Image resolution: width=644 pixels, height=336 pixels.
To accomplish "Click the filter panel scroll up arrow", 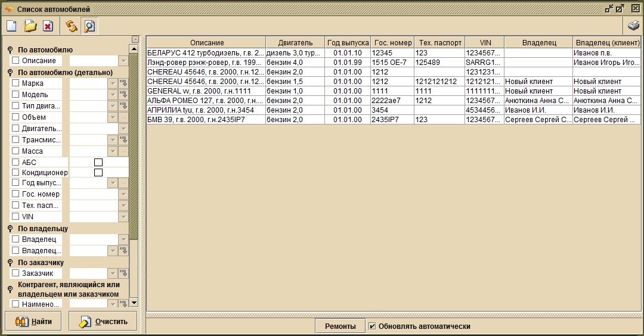I will pos(134,49).
